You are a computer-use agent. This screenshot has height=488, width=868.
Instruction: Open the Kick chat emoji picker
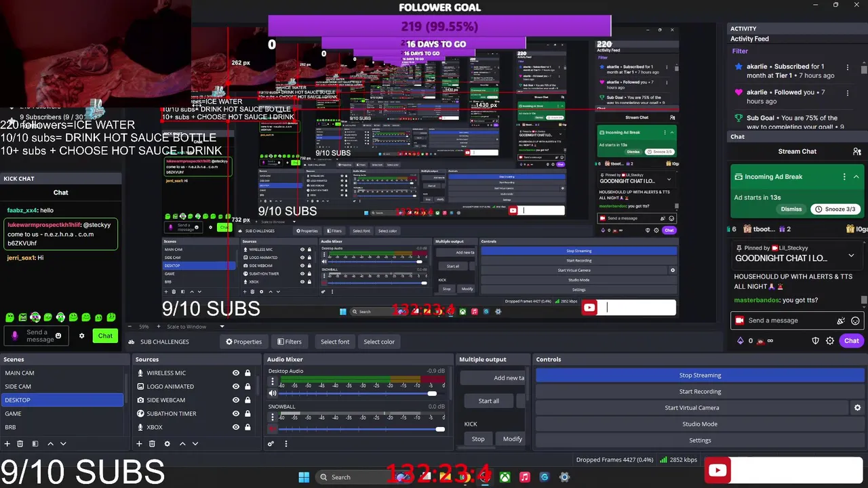point(58,335)
